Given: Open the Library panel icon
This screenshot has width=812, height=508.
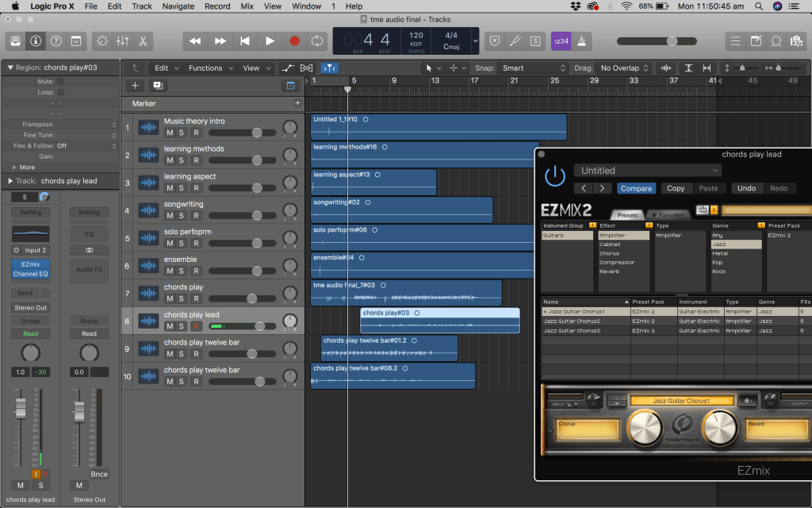Looking at the screenshot, I should coord(15,40).
